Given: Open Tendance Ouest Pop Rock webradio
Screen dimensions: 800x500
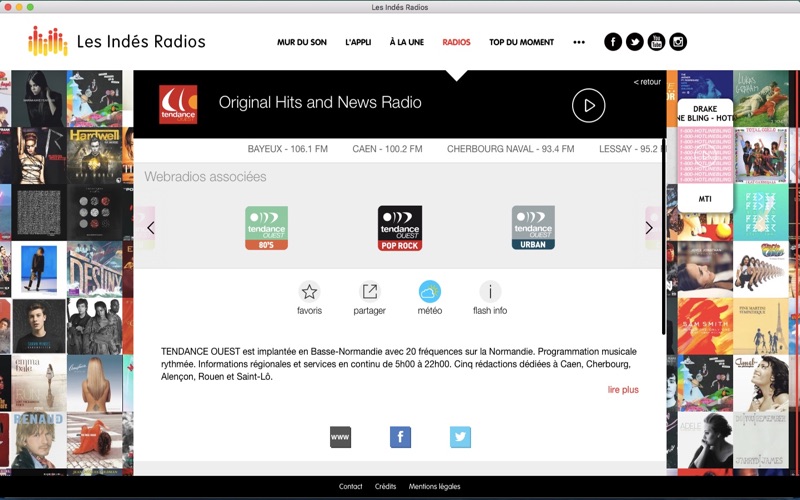Looking at the screenshot, I should pos(399,228).
